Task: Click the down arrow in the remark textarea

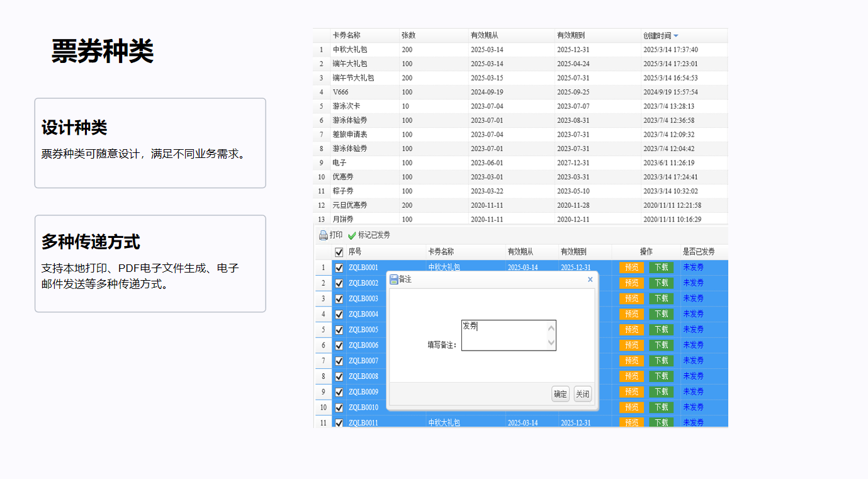Action: [x=551, y=342]
